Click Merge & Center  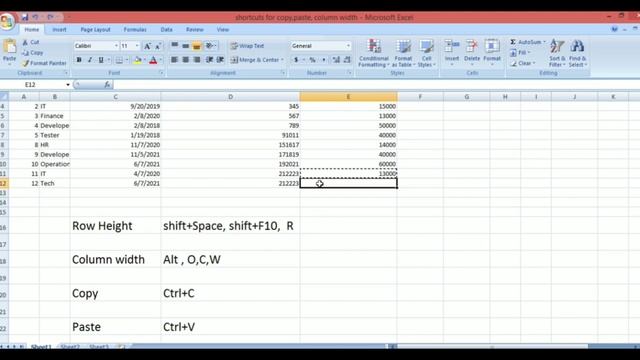[256, 60]
